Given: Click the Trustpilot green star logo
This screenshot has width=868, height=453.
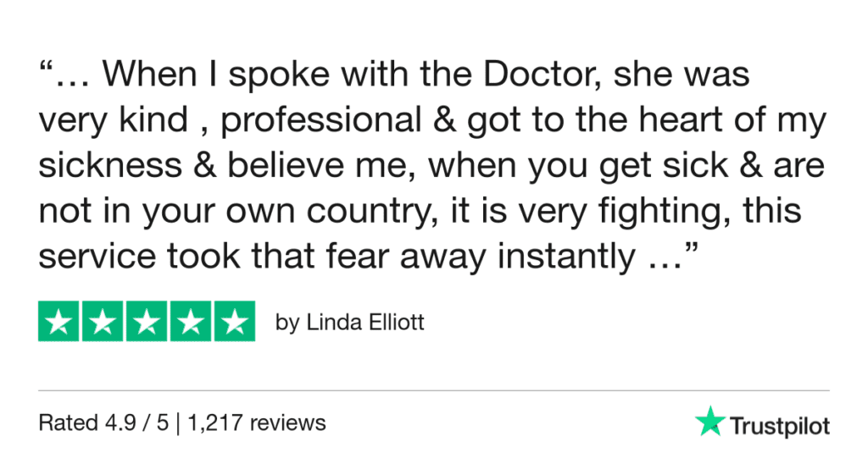Looking at the screenshot, I should click(x=707, y=420).
